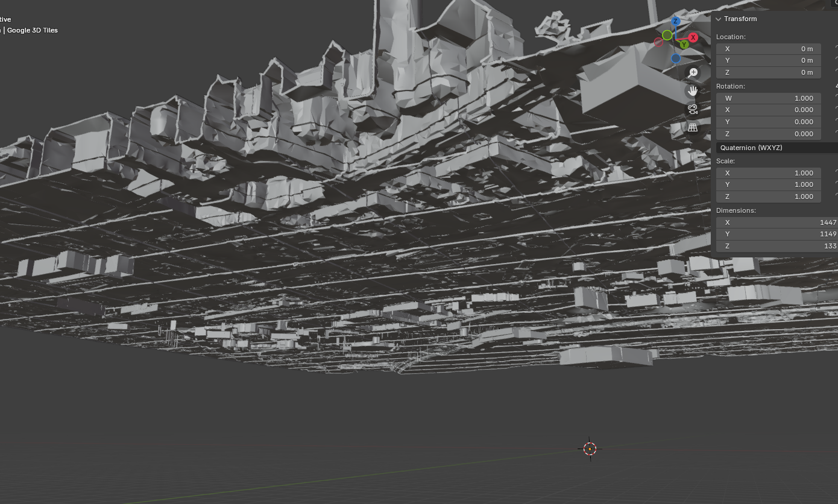The height and width of the screenshot is (504, 838).
Task: Collapse the Transform panel
Action: (x=719, y=19)
